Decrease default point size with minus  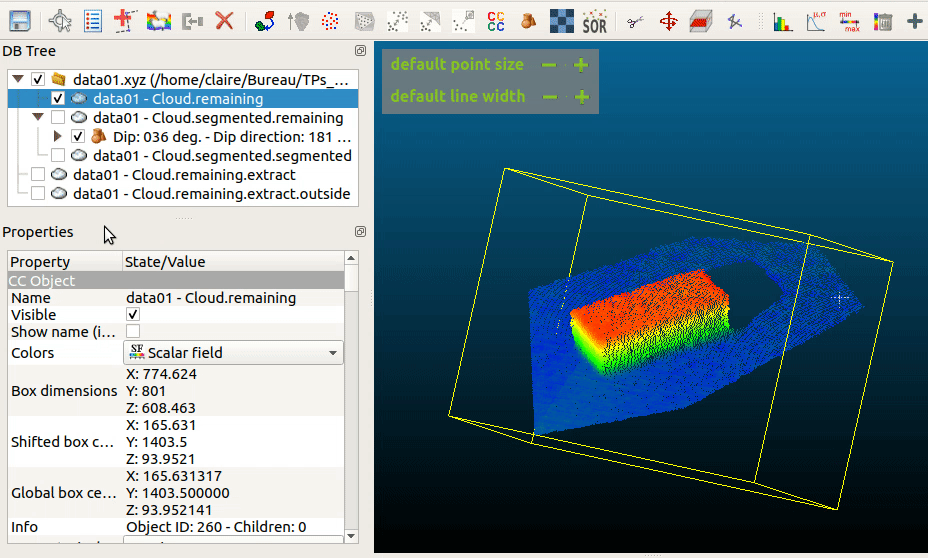pyautogui.click(x=549, y=64)
